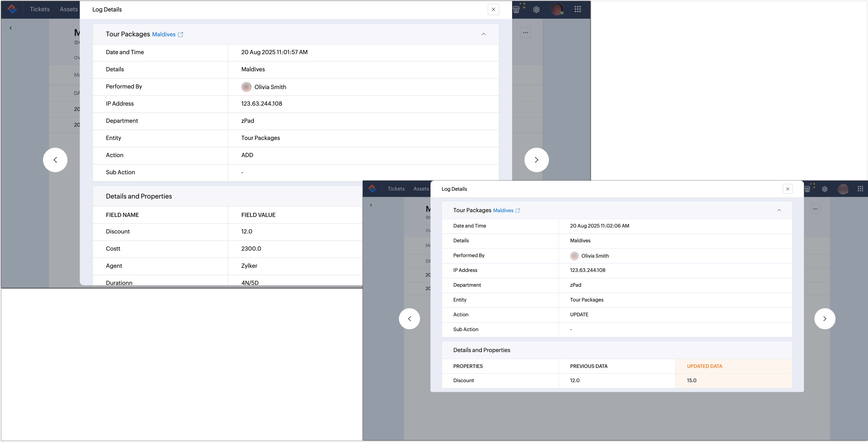Open three-dots more options in top window
This screenshot has width=868, height=442.
[x=525, y=33]
